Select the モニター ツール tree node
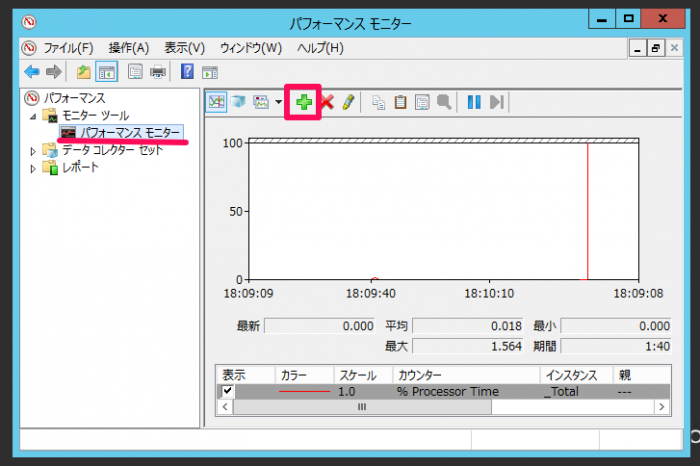Image resolution: width=700 pixels, height=466 pixels. (95, 116)
